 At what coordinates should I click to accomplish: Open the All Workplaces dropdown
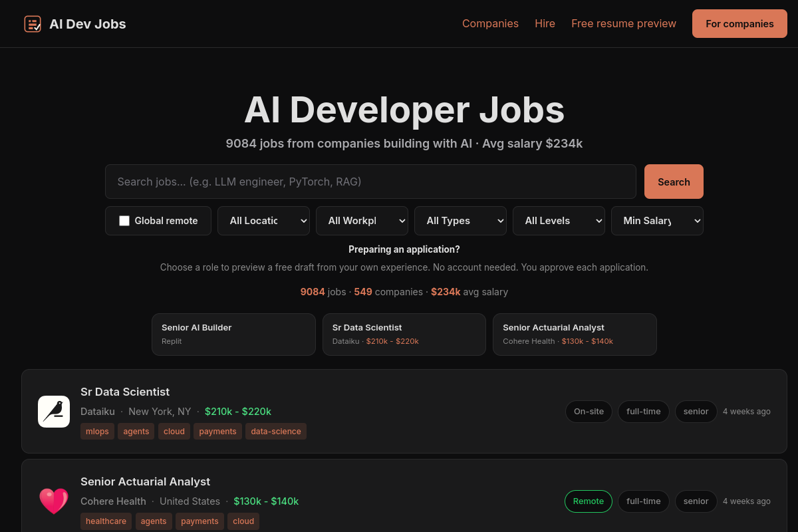pos(362,221)
